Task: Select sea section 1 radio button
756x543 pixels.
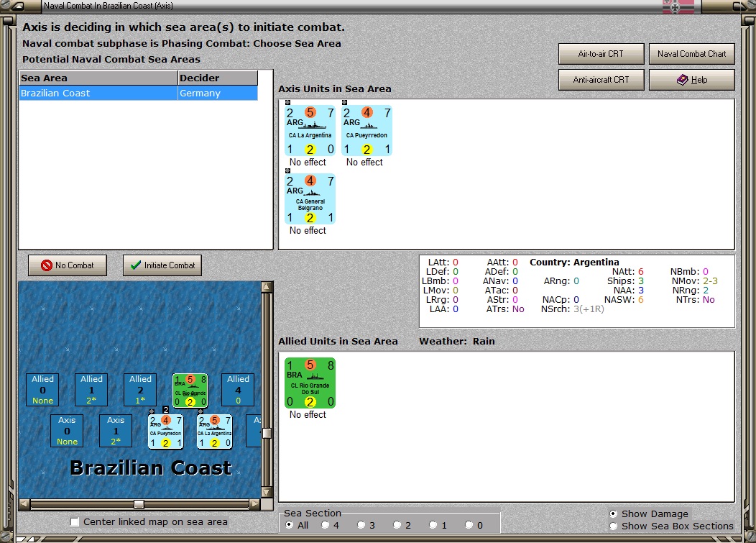Action: tap(433, 524)
